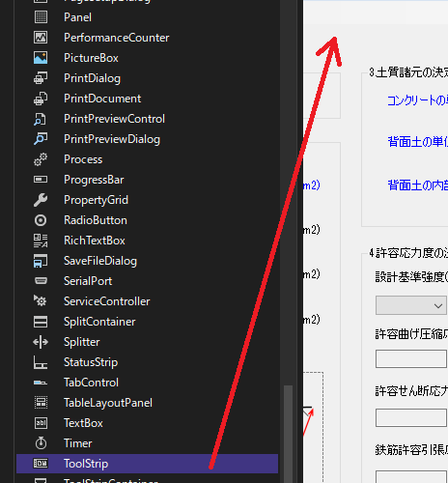Screen dimensions: 448x483
Task: Click the PrintPreviewControl label
Action: [x=114, y=119]
